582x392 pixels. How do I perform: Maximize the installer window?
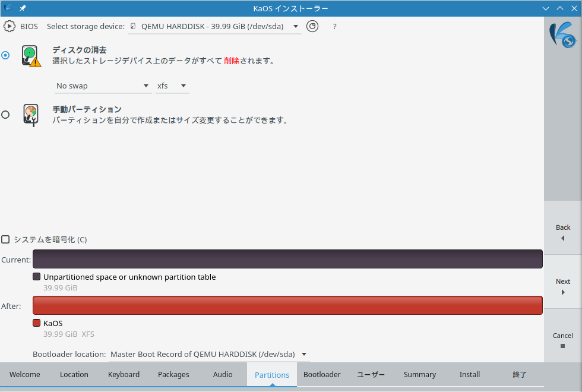[559, 8]
